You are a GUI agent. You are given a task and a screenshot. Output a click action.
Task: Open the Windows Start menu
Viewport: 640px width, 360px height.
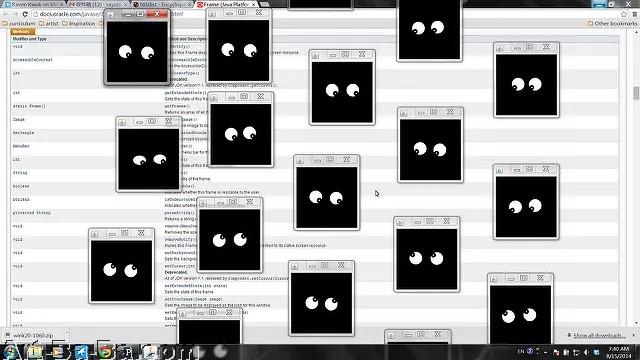click(11, 352)
